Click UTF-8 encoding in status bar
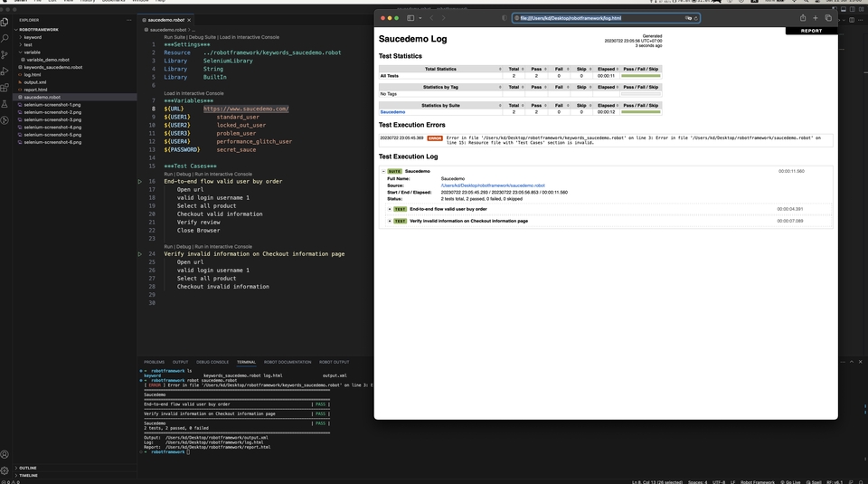The image size is (868, 484). click(x=719, y=482)
